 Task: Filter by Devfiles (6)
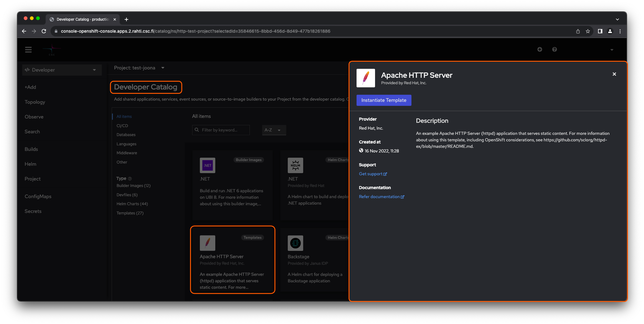point(127,195)
